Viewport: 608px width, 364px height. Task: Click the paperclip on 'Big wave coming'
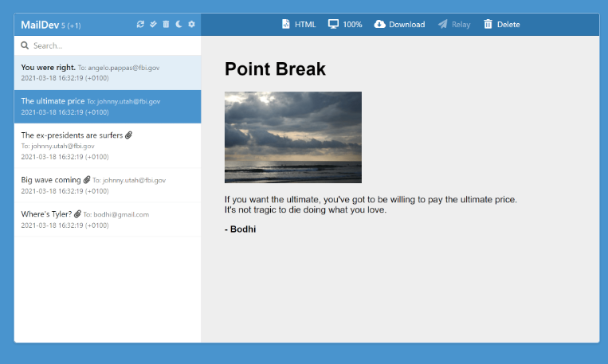(88, 180)
